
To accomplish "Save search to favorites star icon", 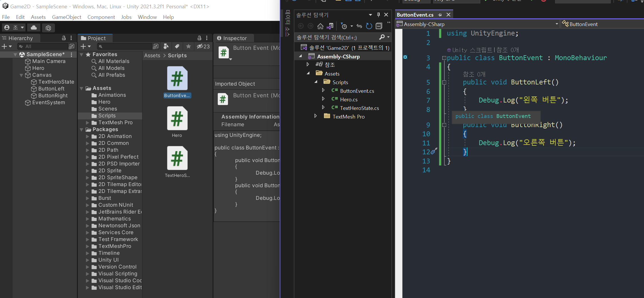I will (188, 46).
